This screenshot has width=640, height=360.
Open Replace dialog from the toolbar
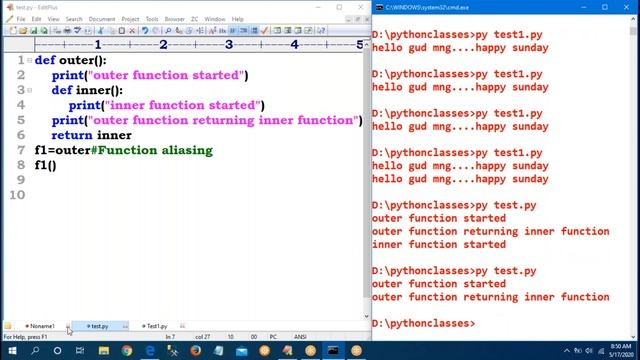[179, 31]
